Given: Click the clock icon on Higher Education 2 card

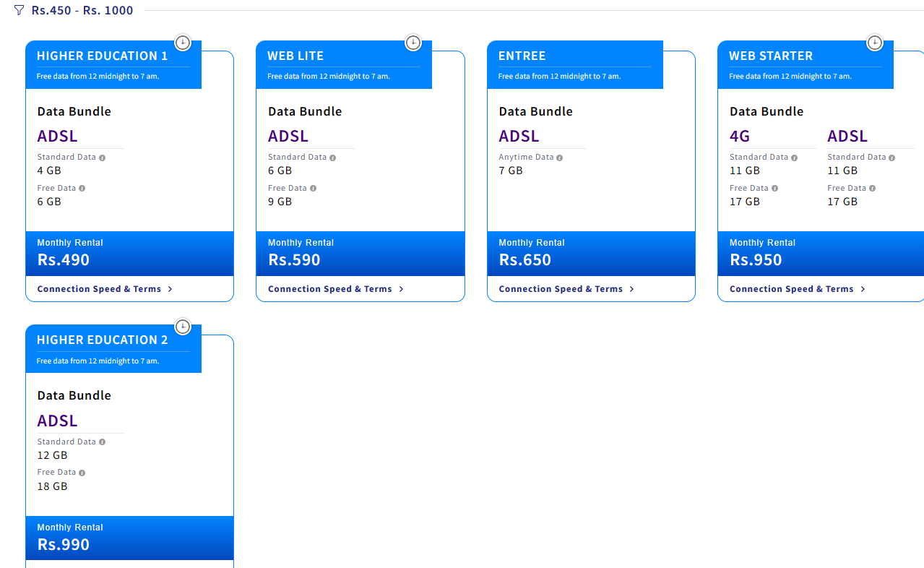Looking at the screenshot, I should point(183,327).
